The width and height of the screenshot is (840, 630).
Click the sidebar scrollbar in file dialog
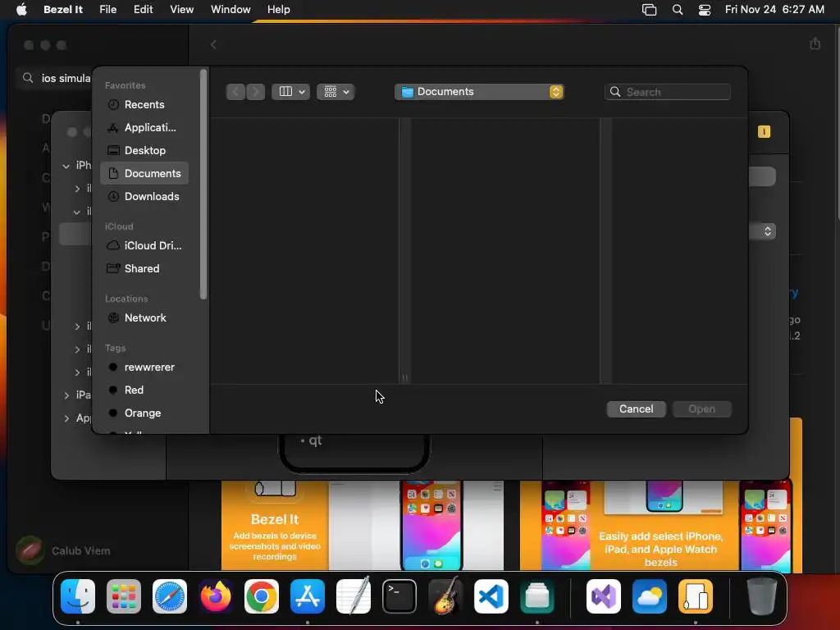click(203, 185)
